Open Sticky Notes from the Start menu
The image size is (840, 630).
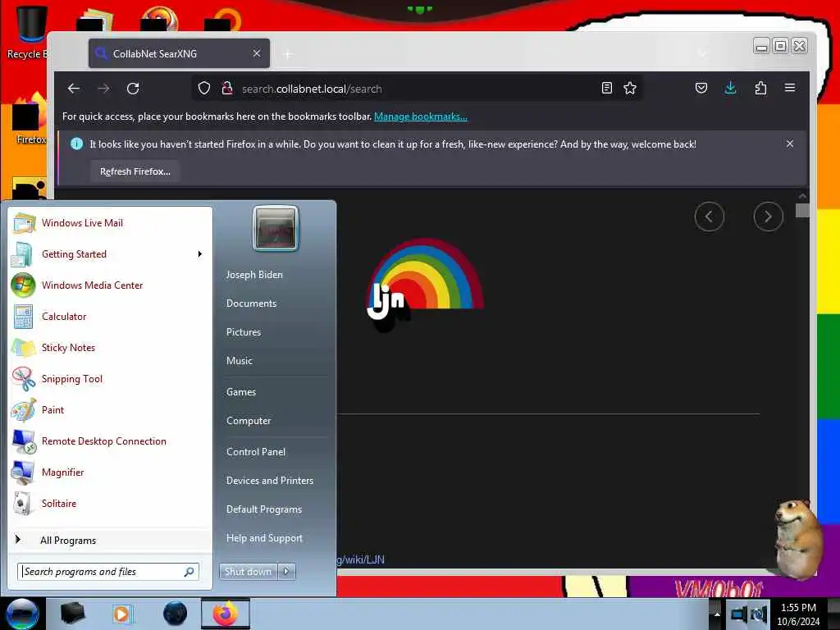(x=111, y=347)
